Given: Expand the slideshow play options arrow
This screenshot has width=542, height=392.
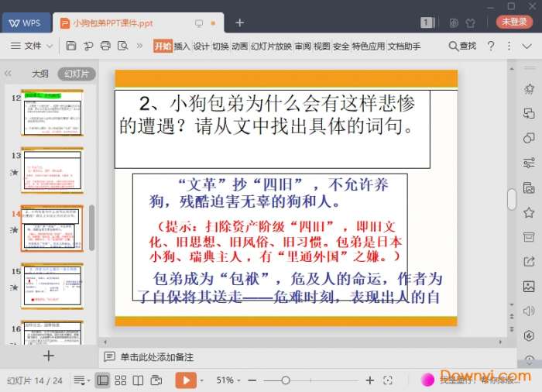Looking at the screenshot, I should click(x=202, y=380).
